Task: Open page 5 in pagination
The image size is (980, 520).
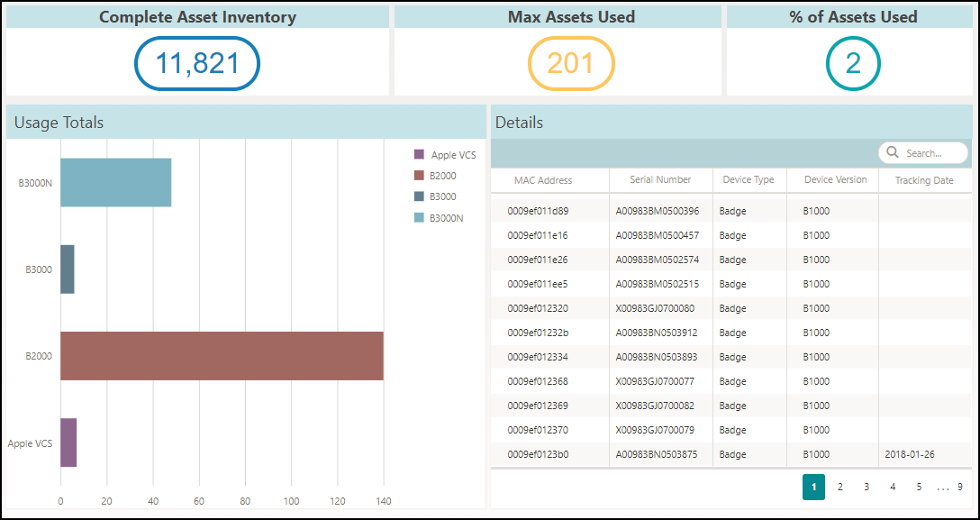Action: tap(919, 488)
